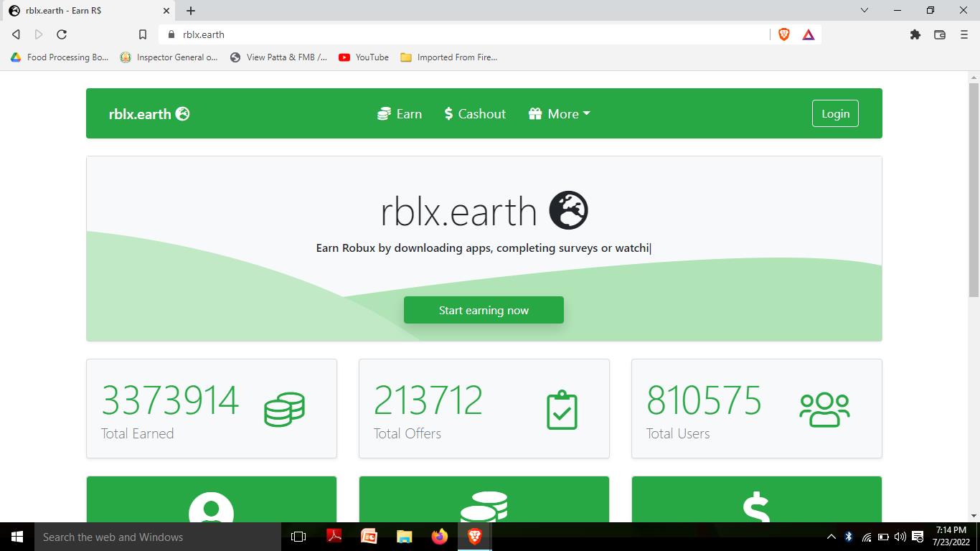Open the Earn nav item
The height and width of the screenshot is (551, 980).
(400, 113)
